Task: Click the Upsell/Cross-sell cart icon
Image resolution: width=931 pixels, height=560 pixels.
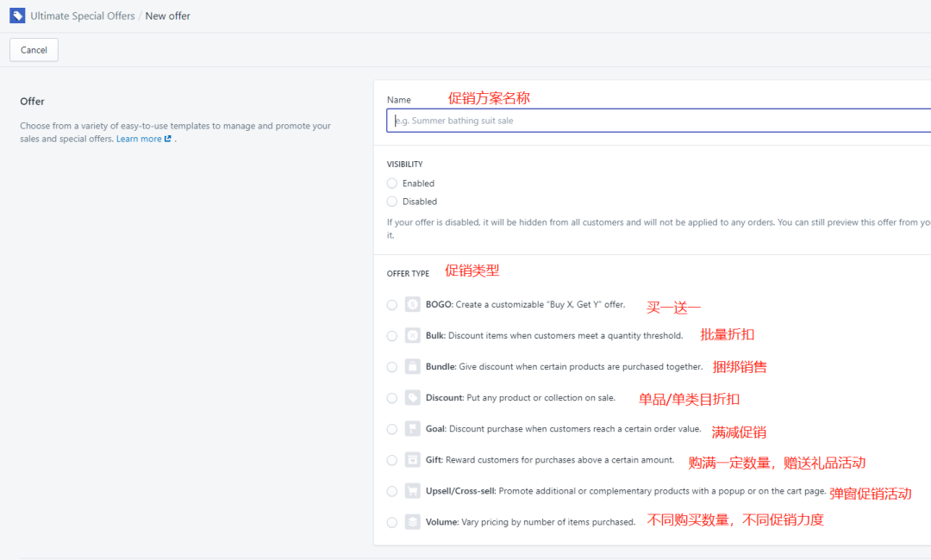Action: point(413,490)
